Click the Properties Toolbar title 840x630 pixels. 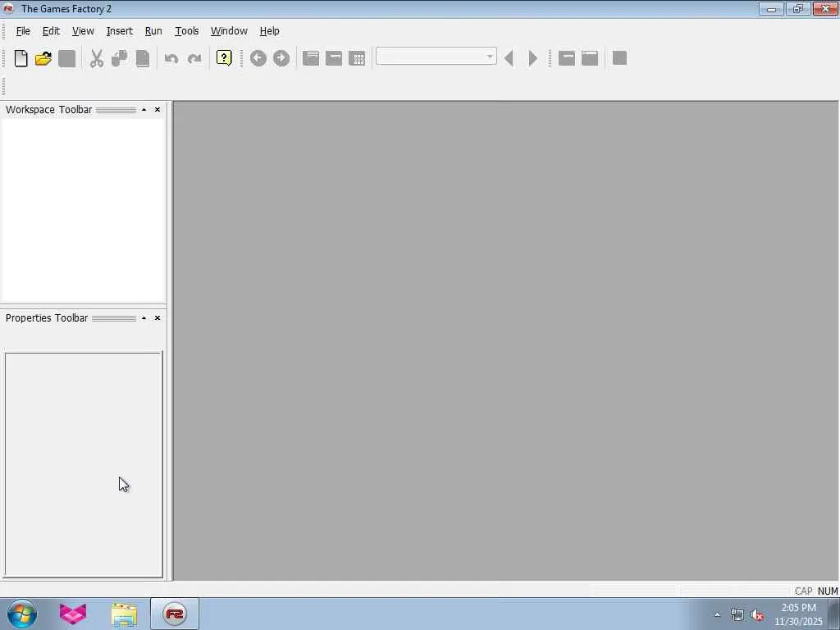[x=47, y=317]
